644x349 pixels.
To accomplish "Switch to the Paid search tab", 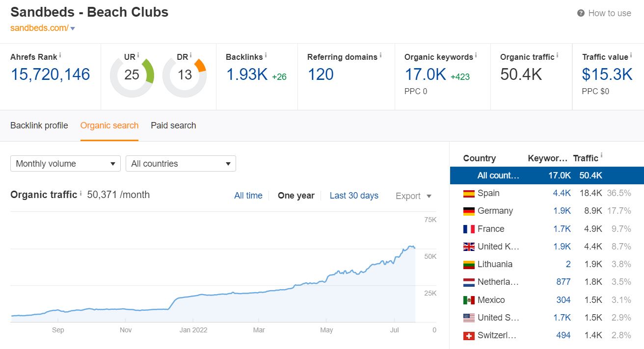I will [173, 125].
